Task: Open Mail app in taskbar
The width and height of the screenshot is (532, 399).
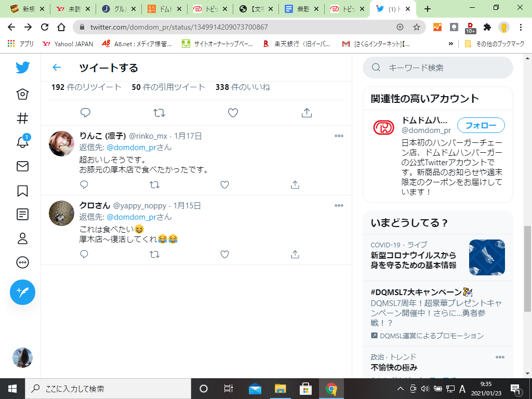Action: click(255, 389)
